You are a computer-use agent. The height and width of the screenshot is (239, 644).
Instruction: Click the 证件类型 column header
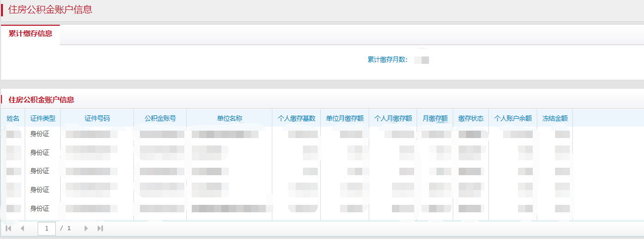pyautogui.click(x=43, y=118)
